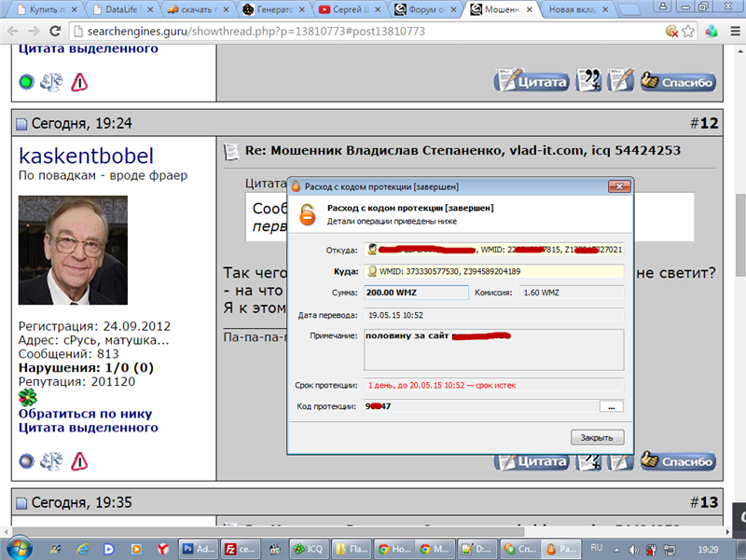Screen dimensions: 746x560
Task: Click quick reply icon in the previous post
Action: [x=621, y=81]
